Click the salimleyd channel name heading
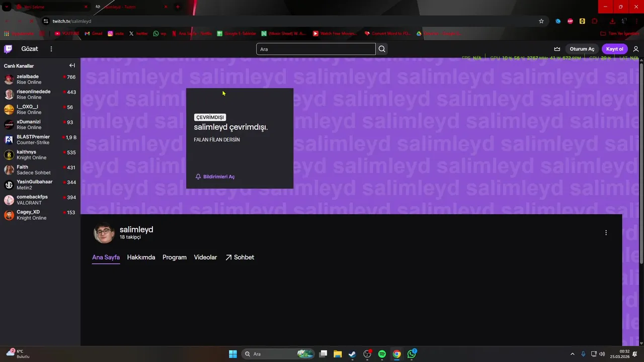Image resolution: width=644 pixels, height=362 pixels. [136, 229]
